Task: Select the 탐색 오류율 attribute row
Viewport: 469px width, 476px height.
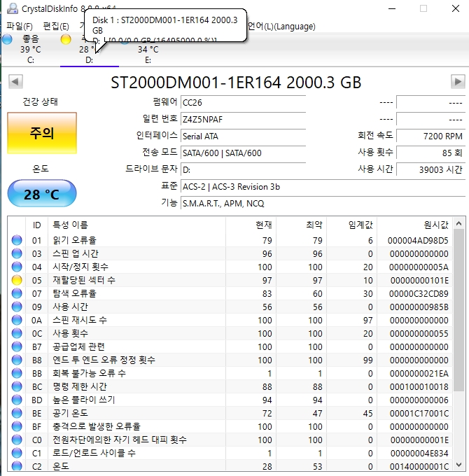Action: [x=230, y=293]
